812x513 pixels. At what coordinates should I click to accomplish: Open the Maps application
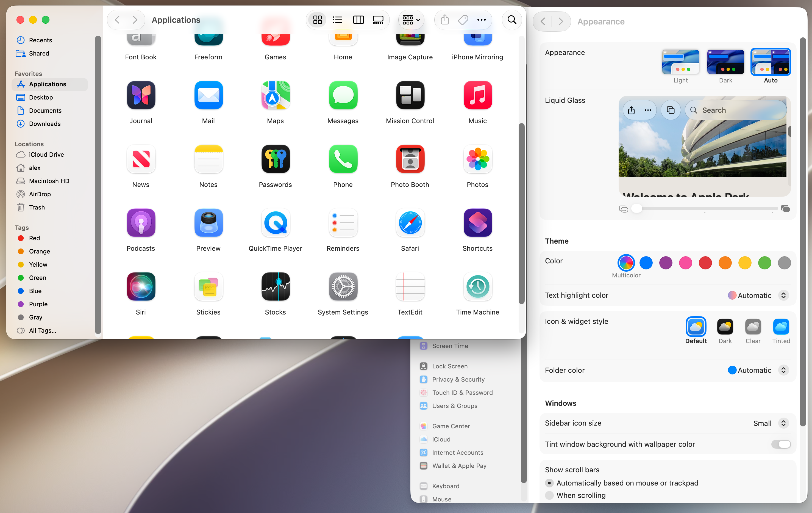point(276,95)
